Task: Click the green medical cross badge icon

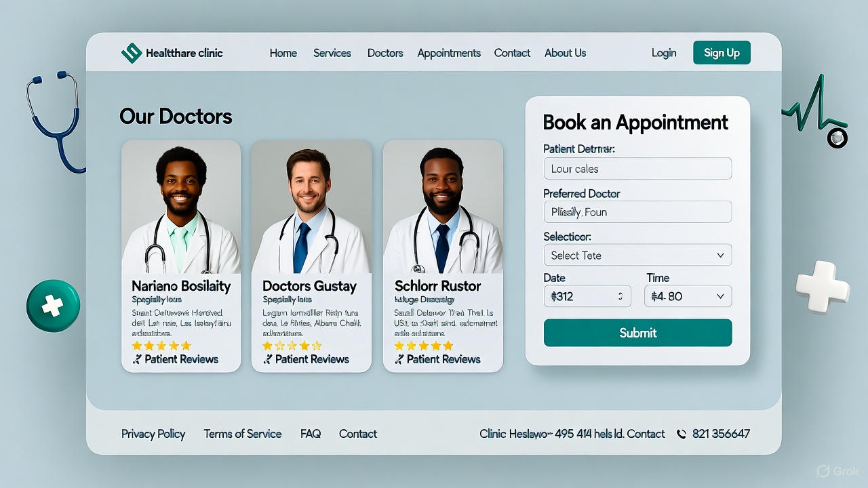Action: (x=53, y=306)
